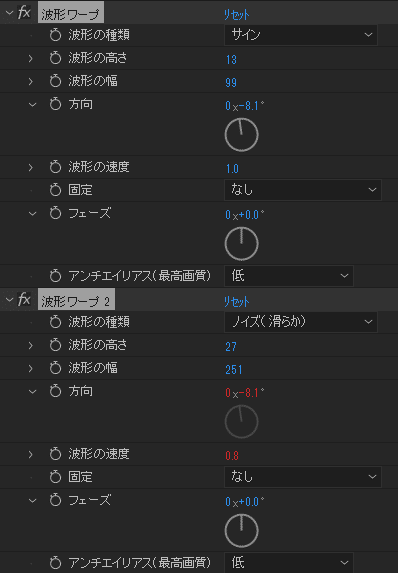Open the サイン wave type dropdown
This screenshot has height=573, width=398.
click(x=301, y=35)
